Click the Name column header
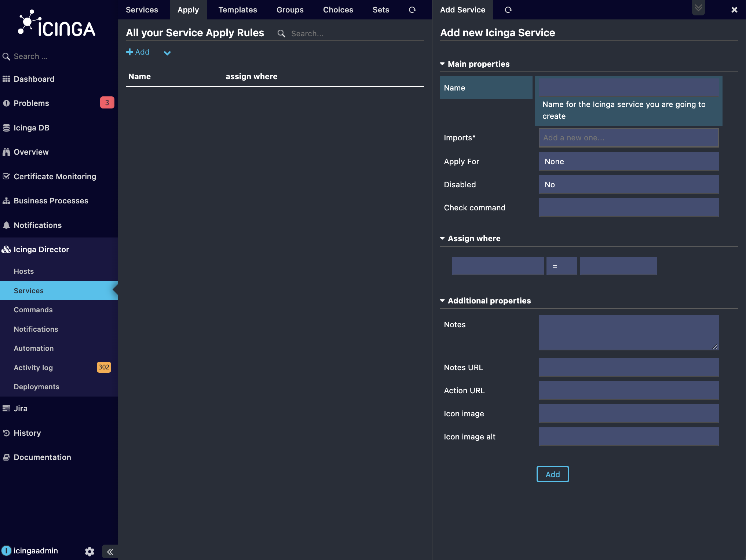746x560 pixels. [x=139, y=76]
